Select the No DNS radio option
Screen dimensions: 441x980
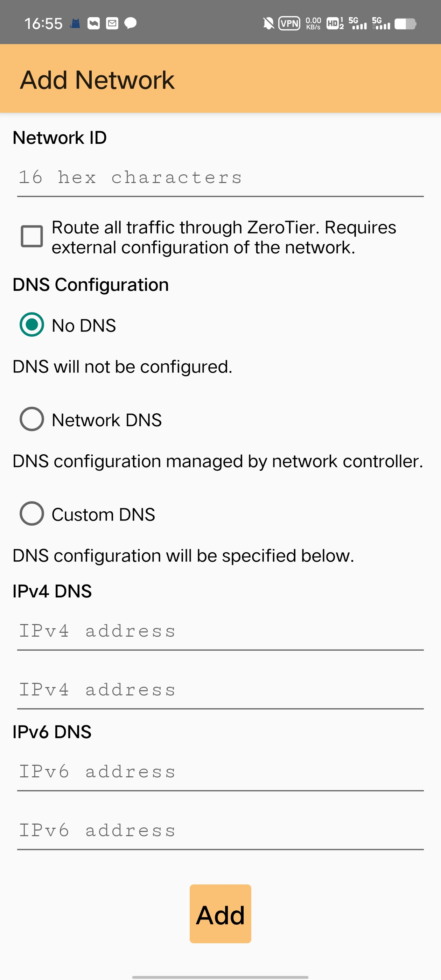pos(31,324)
